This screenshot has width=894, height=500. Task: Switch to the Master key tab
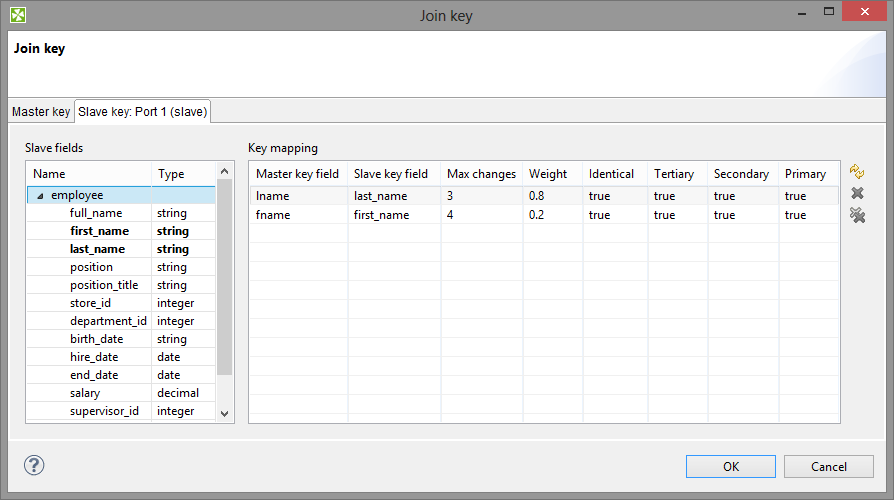pos(40,112)
